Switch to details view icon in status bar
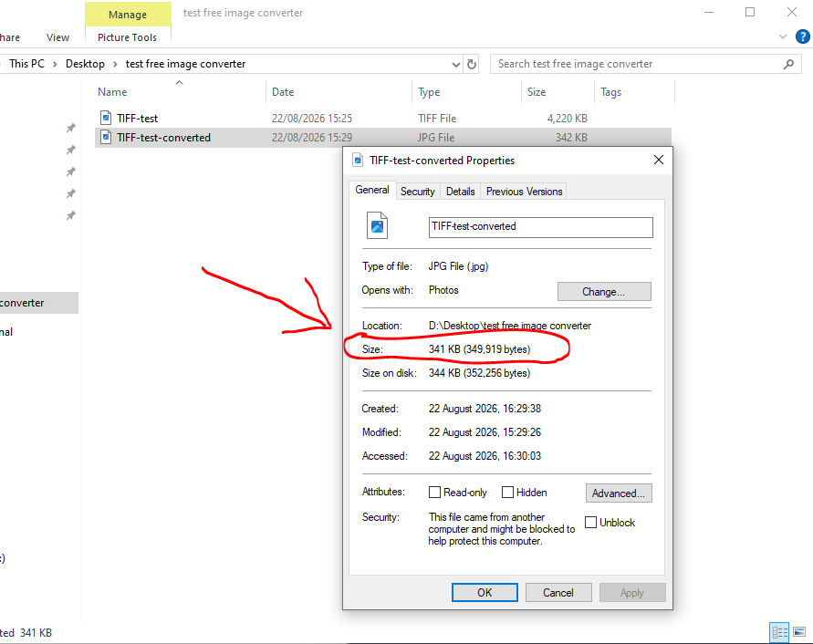 pyautogui.click(x=779, y=632)
